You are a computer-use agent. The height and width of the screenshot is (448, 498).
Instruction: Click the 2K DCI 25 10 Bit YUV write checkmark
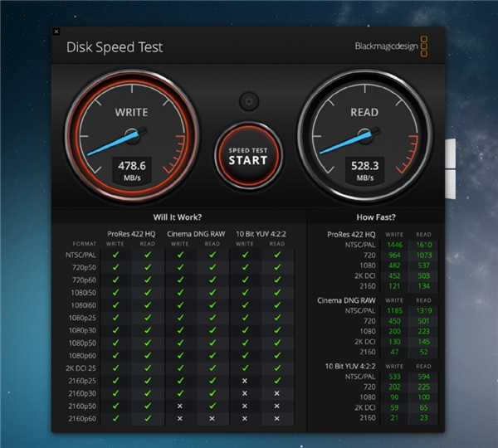click(245, 368)
